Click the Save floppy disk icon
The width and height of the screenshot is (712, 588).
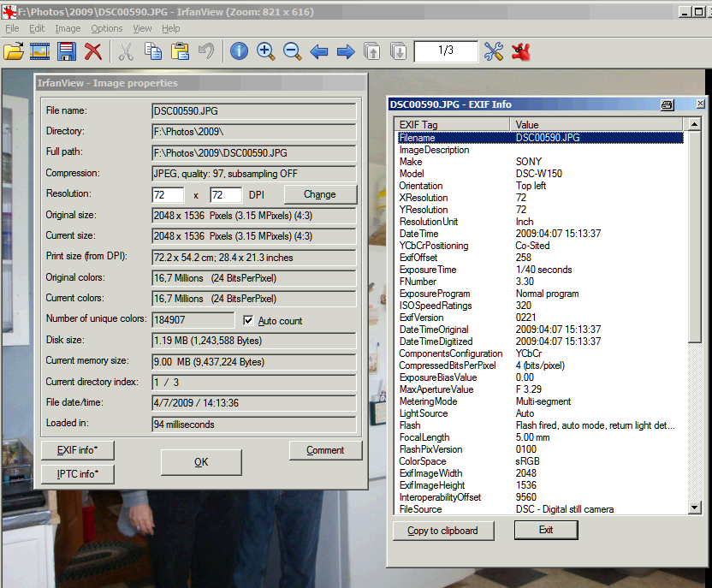tap(67, 51)
